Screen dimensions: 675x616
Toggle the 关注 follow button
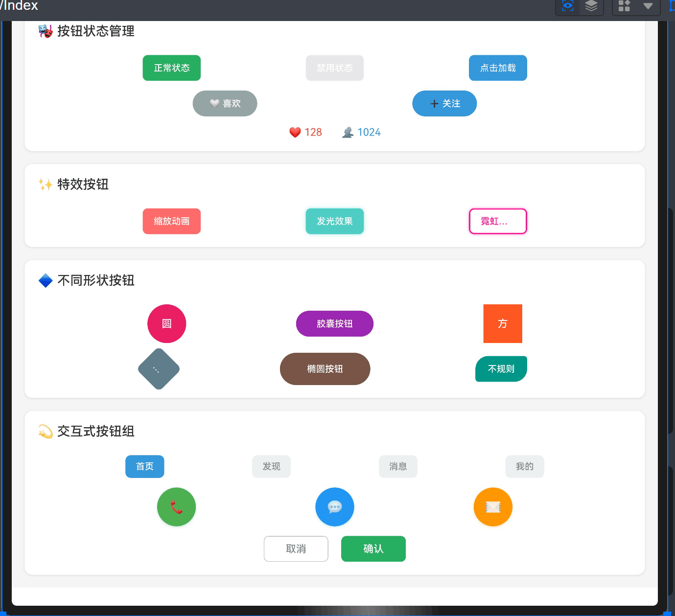[x=444, y=103]
